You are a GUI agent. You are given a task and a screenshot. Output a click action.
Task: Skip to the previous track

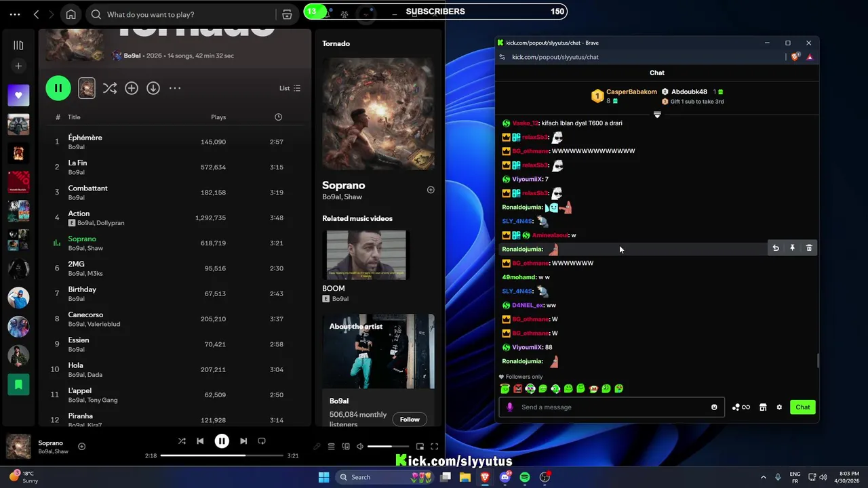click(200, 441)
